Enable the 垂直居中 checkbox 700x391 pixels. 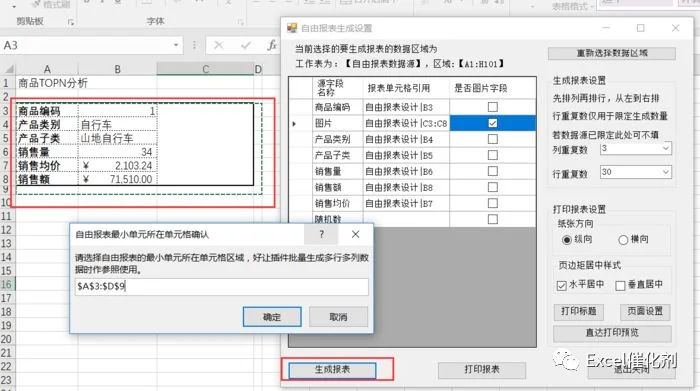click(x=620, y=285)
